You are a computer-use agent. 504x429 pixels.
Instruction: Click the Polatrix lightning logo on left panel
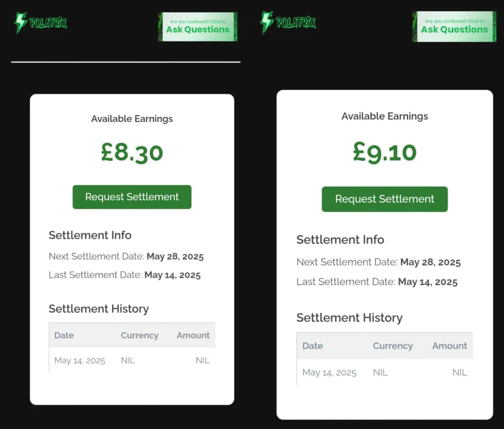41,23
